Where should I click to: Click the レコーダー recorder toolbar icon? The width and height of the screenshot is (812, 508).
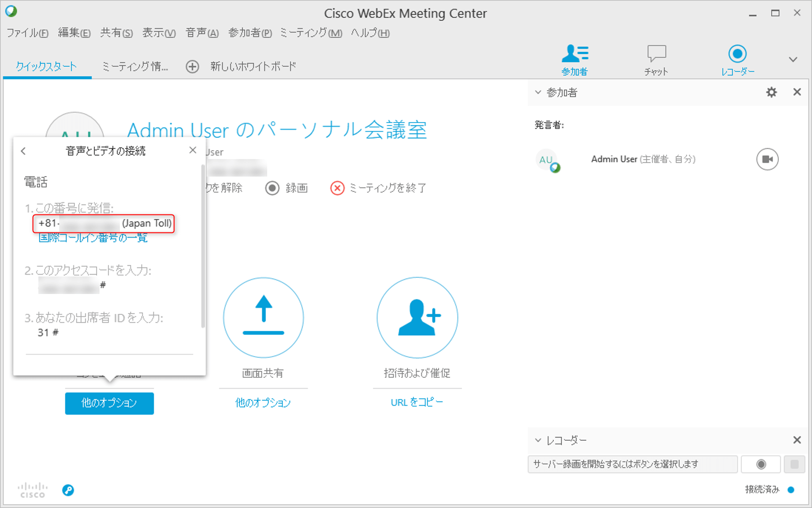point(737,59)
